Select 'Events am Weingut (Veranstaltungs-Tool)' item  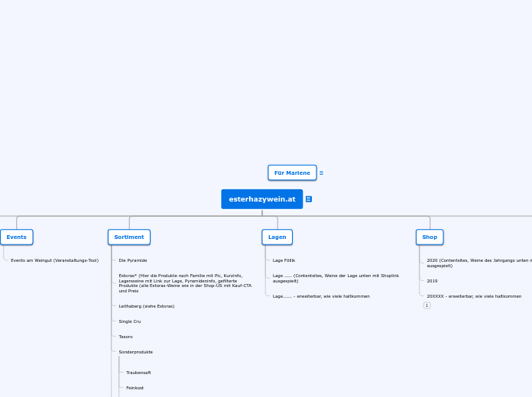point(54,260)
